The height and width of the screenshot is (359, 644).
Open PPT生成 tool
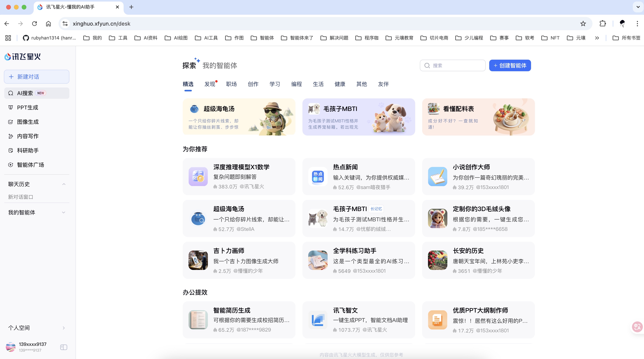[37, 107]
